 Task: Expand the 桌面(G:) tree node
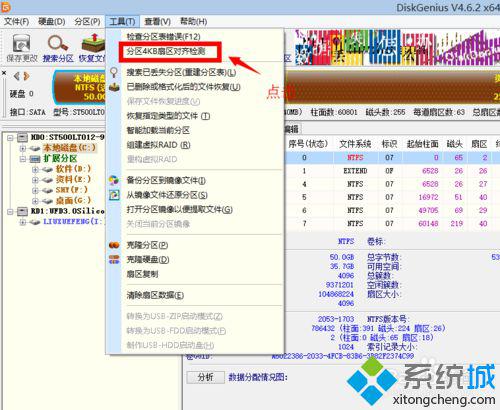[35, 201]
